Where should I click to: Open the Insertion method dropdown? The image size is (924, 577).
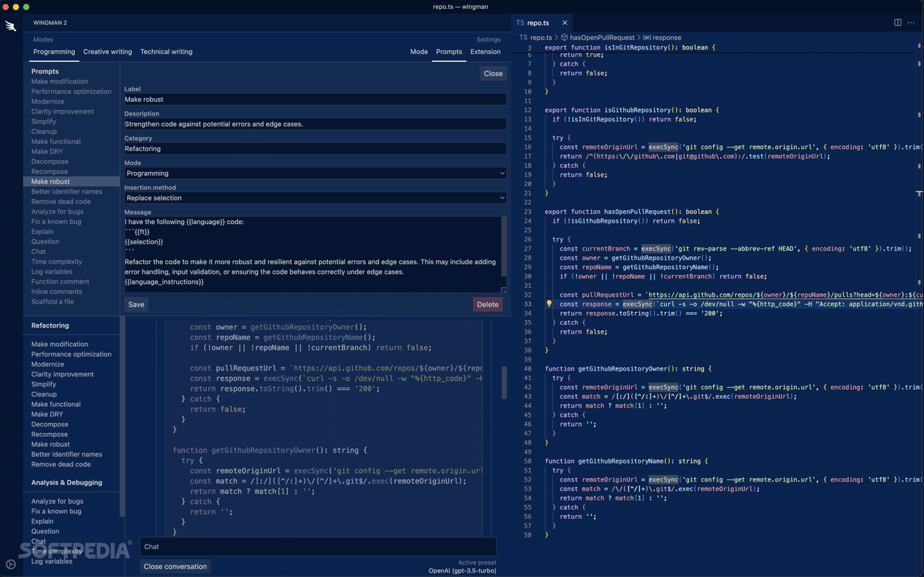tap(315, 198)
